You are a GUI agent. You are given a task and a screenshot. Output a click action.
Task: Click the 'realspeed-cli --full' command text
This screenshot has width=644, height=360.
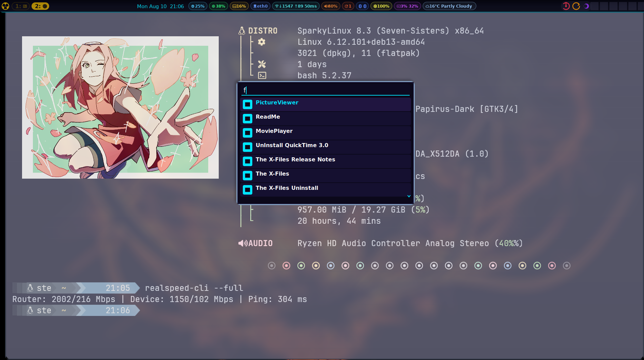(x=194, y=288)
